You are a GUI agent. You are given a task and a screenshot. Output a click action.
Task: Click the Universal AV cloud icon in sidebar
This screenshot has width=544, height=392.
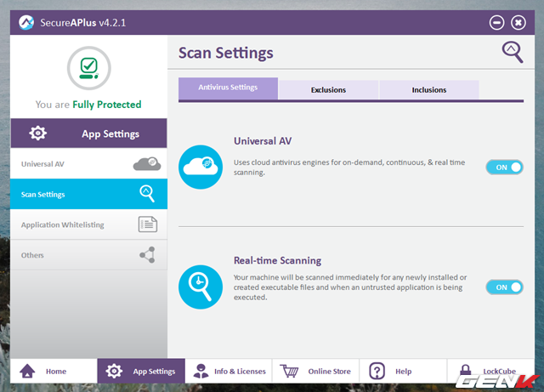[x=147, y=164]
